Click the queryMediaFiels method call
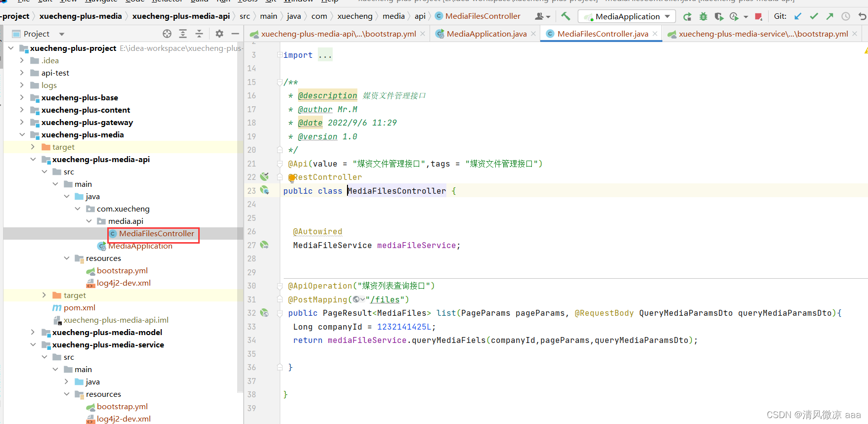This screenshot has height=424, width=868. click(449, 340)
